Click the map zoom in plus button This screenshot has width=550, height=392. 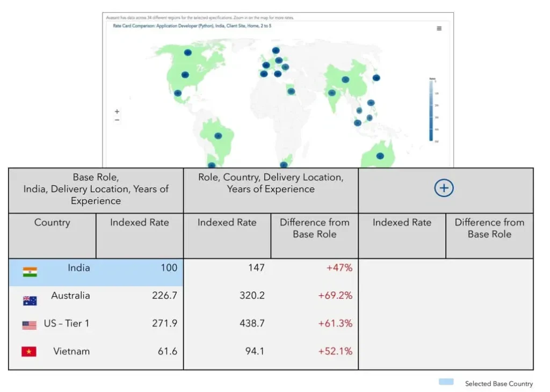[117, 112]
